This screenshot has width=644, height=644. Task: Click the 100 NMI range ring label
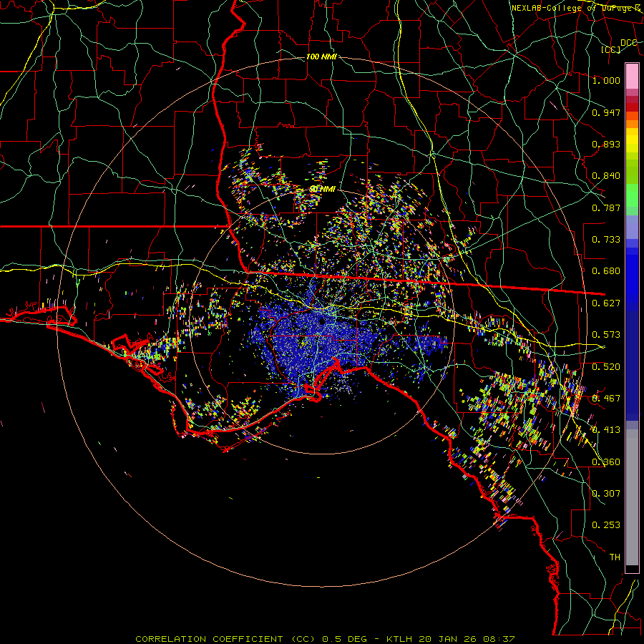pyautogui.click(x=321, y=57)
